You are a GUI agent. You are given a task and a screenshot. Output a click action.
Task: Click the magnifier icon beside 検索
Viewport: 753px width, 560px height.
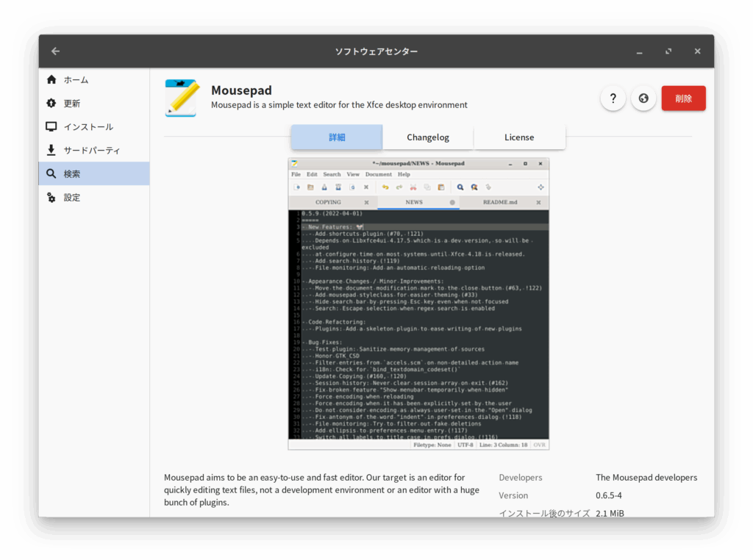(51, 173)
